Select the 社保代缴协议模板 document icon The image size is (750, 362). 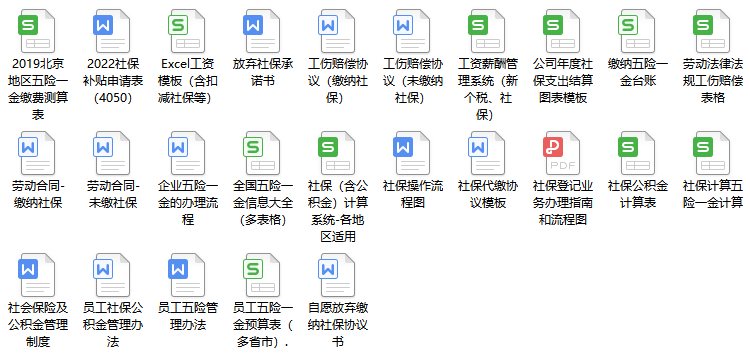487,153
